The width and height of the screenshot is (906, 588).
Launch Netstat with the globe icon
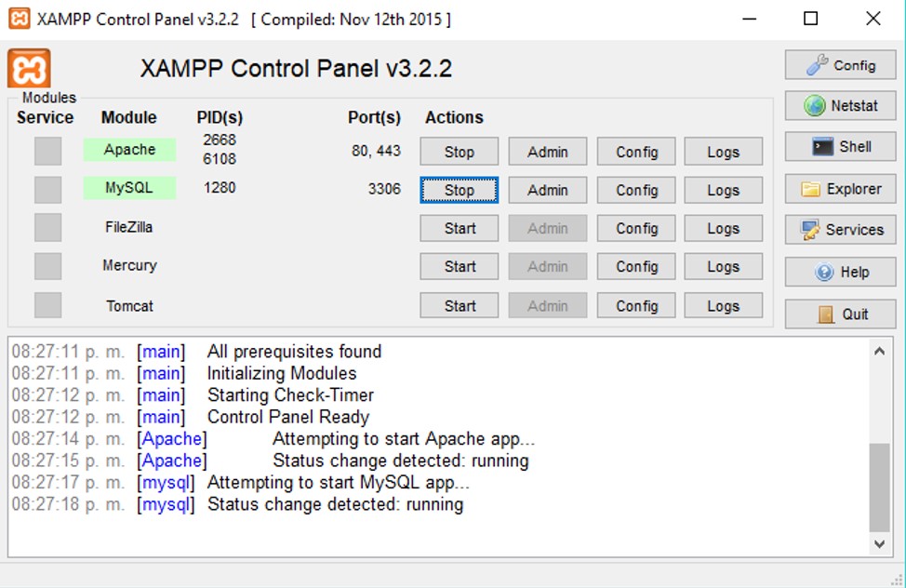[x=840, y=105]
